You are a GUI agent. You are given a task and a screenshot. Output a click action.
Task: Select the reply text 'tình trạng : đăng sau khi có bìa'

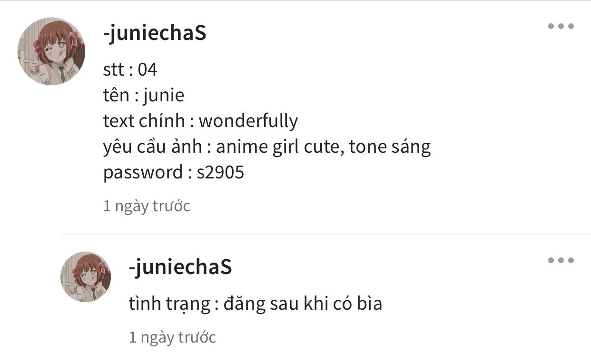coord(256,304)
